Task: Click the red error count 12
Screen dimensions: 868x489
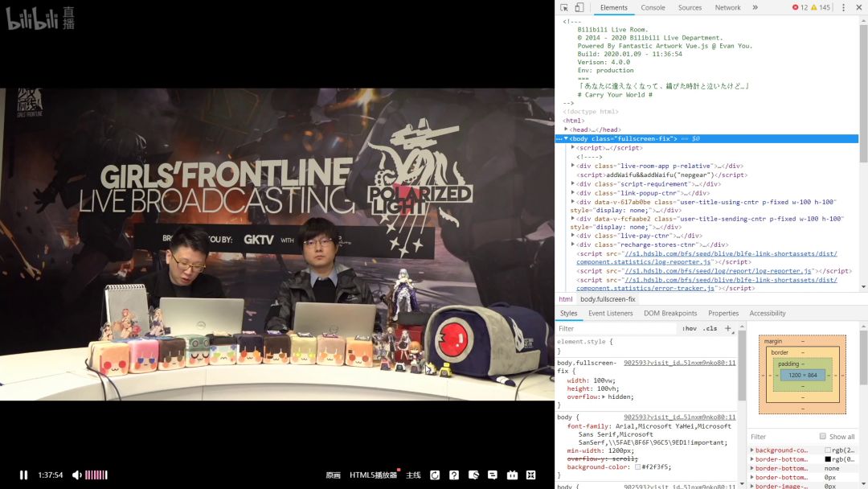Action: click(800, 8)
